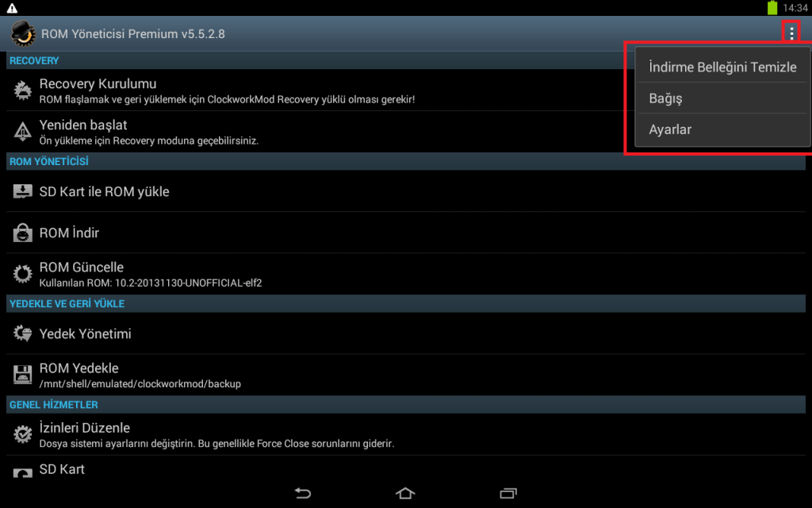
Task: Select İndirme Belleğini Temizle menu item
Action: [722, 67]
